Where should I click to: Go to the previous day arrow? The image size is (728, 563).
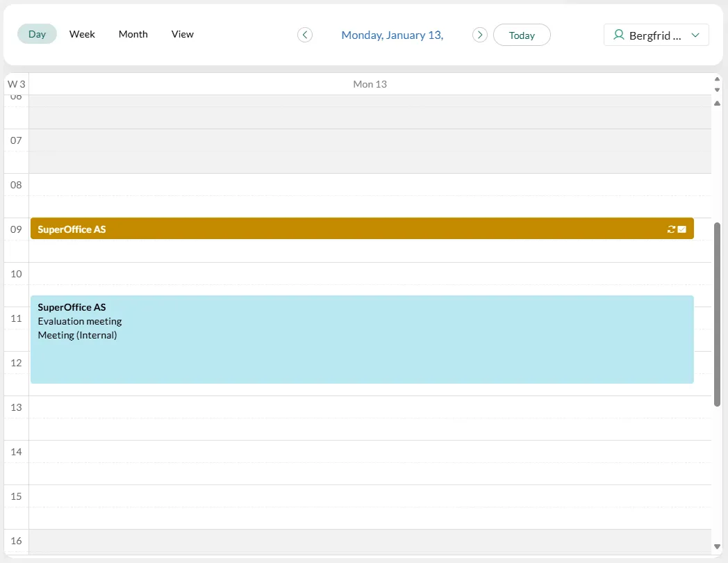[305, 35]
